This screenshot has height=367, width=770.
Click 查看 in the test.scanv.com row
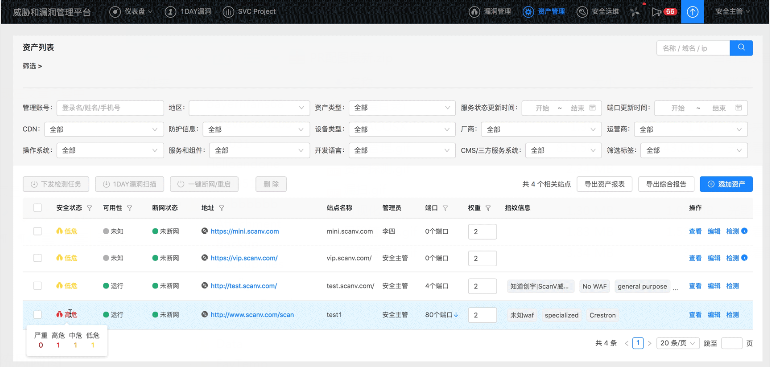695,286
